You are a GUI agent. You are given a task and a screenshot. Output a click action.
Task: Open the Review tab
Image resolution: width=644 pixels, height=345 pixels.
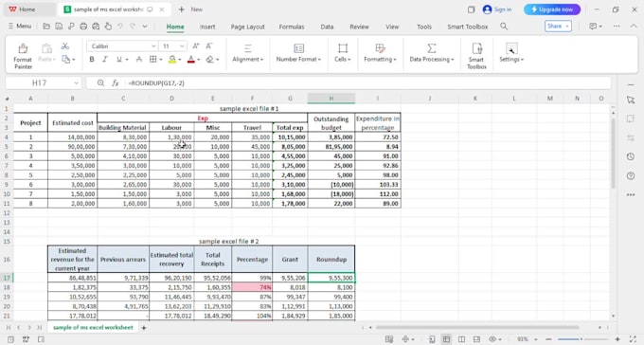pyautogui.click(x=359, y=27)
